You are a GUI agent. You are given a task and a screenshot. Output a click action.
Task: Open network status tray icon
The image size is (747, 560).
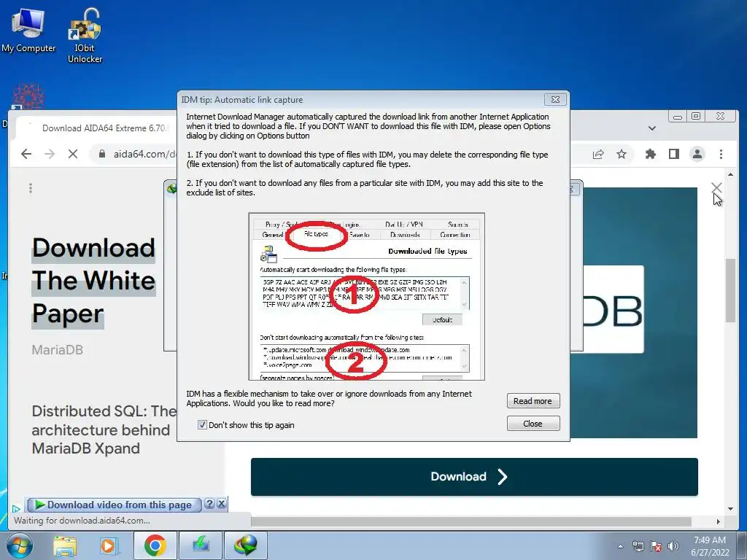click(x=638, y=546)
